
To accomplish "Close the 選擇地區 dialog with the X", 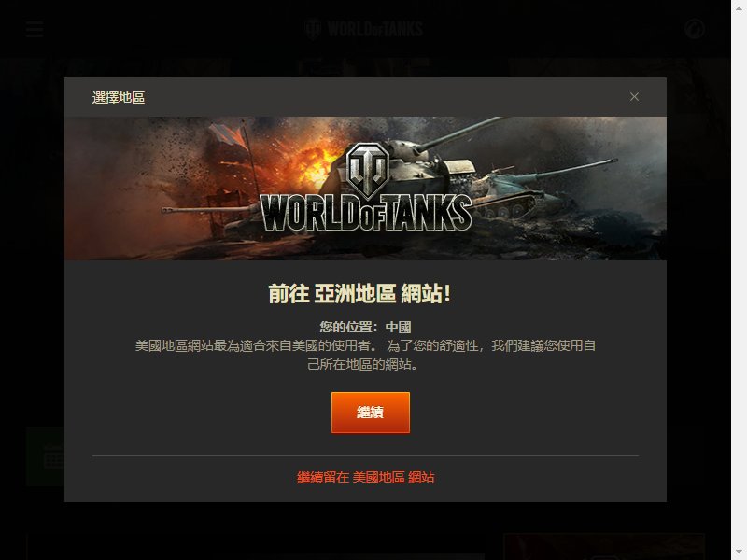I will click(x=634, y=97).
